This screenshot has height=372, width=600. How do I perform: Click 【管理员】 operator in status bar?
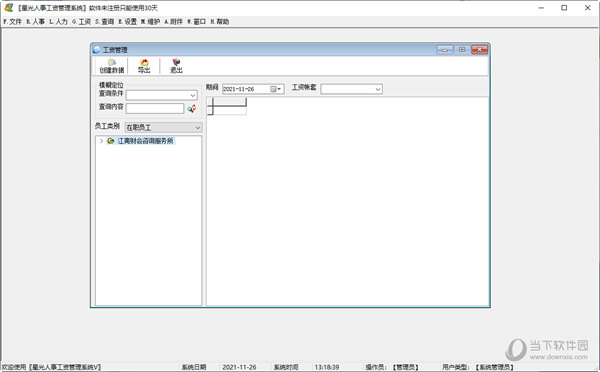(406, 367)
